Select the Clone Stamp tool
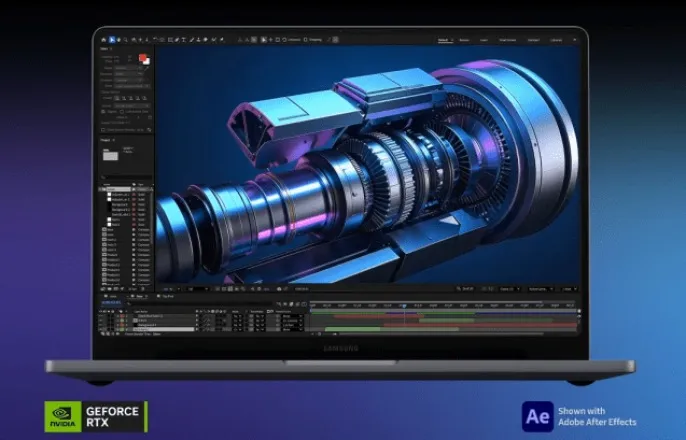 [199, 40]
